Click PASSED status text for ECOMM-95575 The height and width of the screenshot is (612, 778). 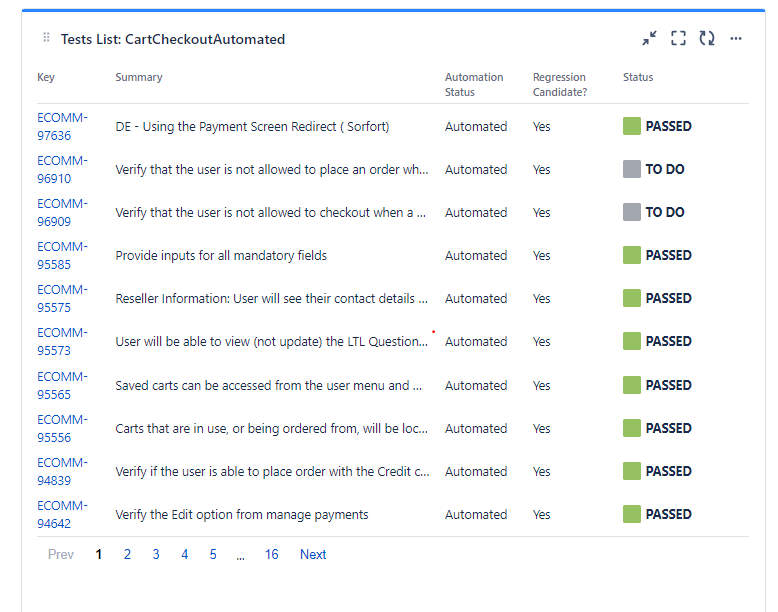[x=668, y=298]
